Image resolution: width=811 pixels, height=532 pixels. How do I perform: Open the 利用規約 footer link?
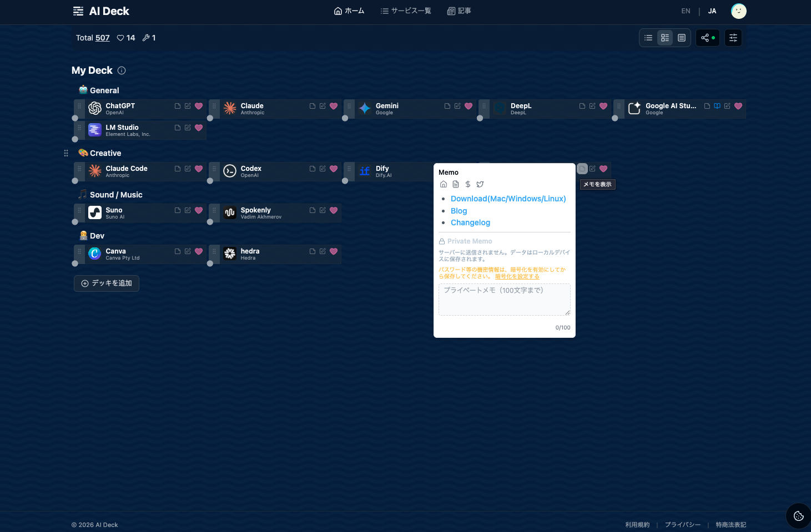tap(637, 525)
